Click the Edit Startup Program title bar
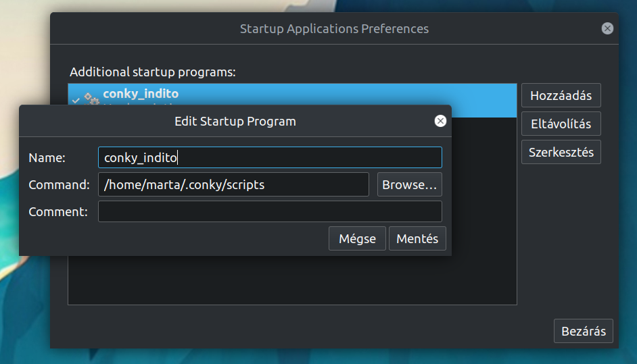This screenshot has height=364, width=637. click(235, 122)
